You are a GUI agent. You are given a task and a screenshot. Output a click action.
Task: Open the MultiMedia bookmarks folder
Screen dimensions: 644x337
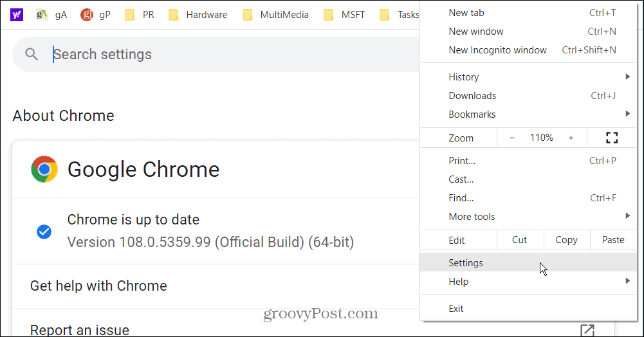pyautogui.click(x=275, y=15)
